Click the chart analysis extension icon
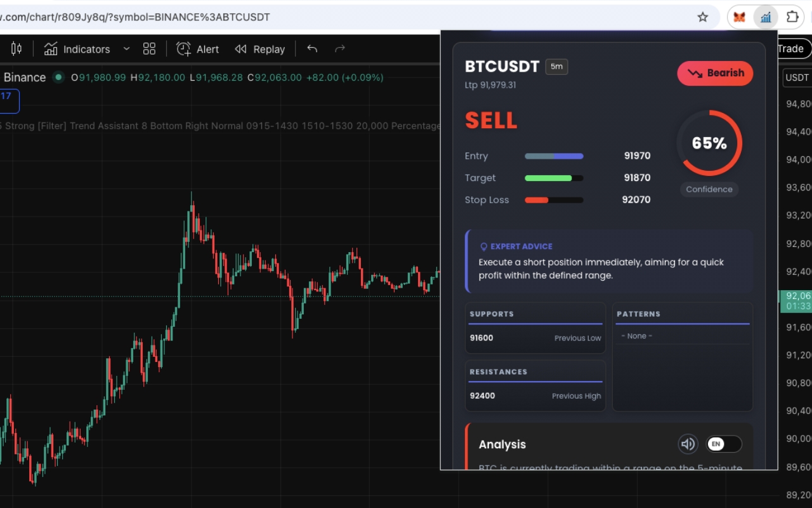 (766, 17)
